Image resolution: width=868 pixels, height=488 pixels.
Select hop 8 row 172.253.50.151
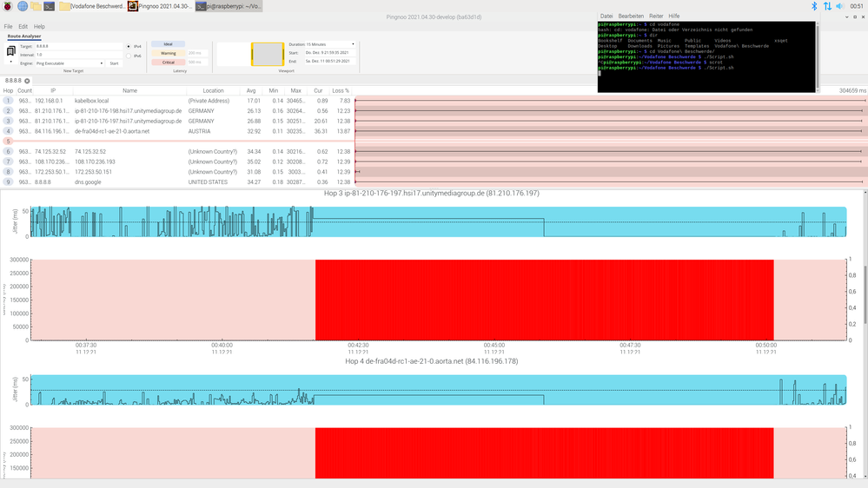177,172
